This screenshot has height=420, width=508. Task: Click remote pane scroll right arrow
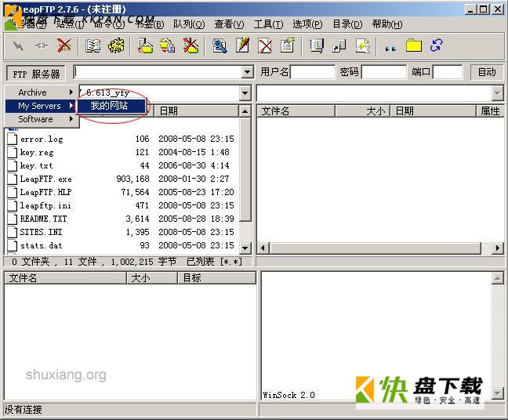click(x=498, y=248)
